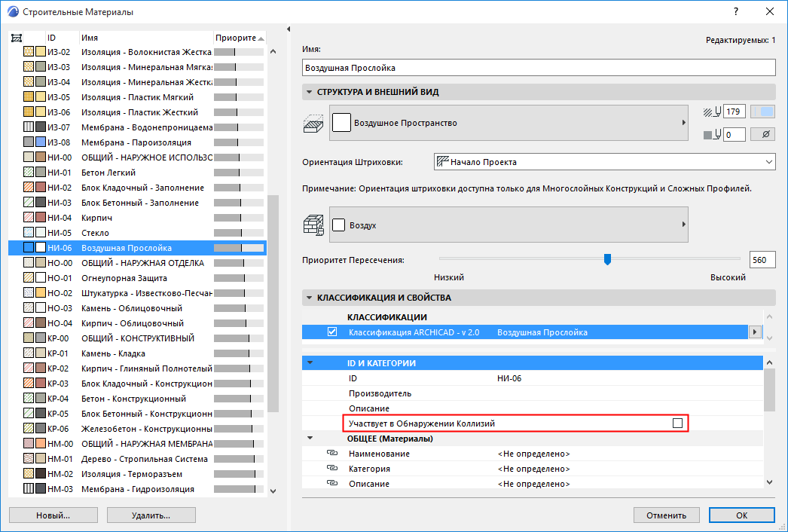The height and width of the screenshot is (532, 788).
Task: Collapse the СТРУКТУРА И ВНЕШНИЙ ВИД section
Action: pyautogui.click(x=310, y=91)
